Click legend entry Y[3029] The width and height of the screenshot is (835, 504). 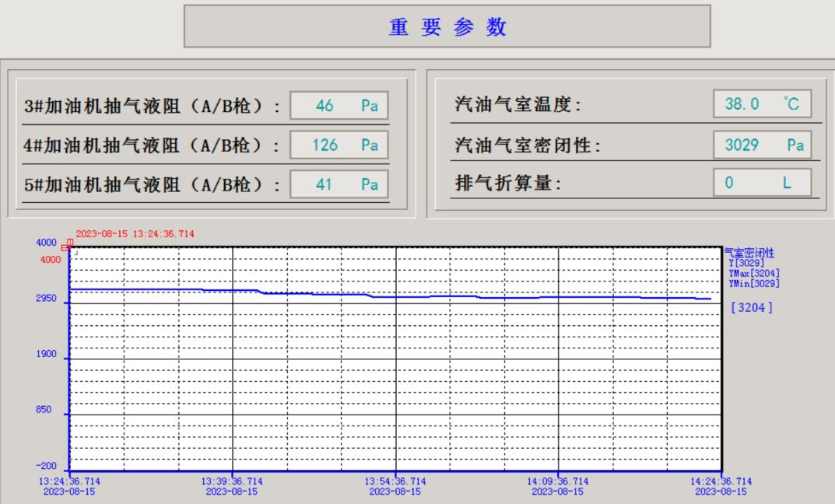(746, 263)
